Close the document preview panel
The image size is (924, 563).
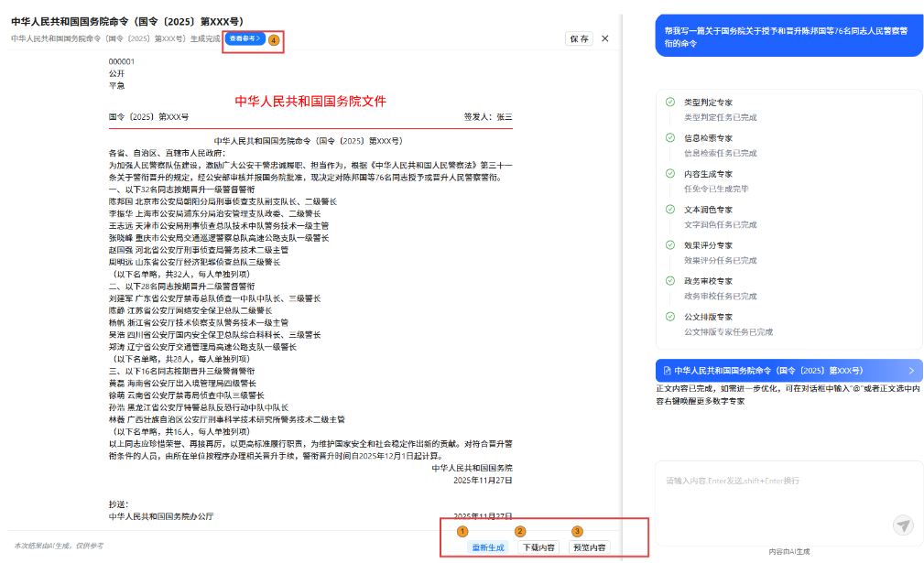tap(604, 38)
